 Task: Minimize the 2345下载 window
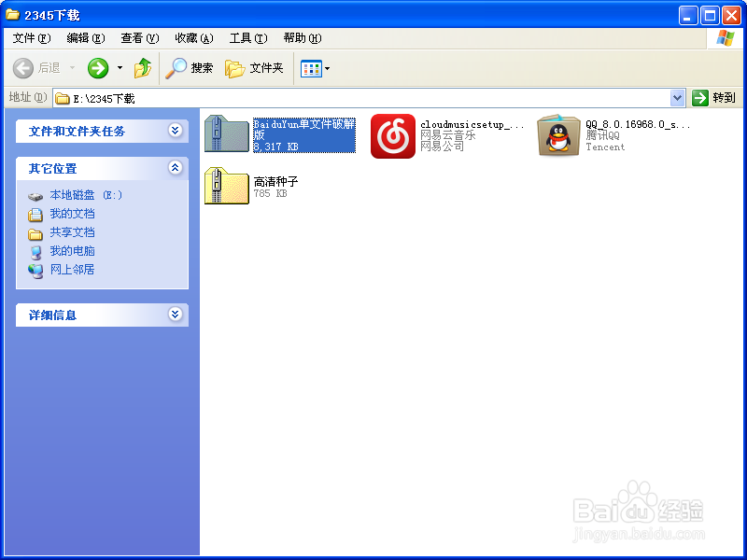coord(688,15)
